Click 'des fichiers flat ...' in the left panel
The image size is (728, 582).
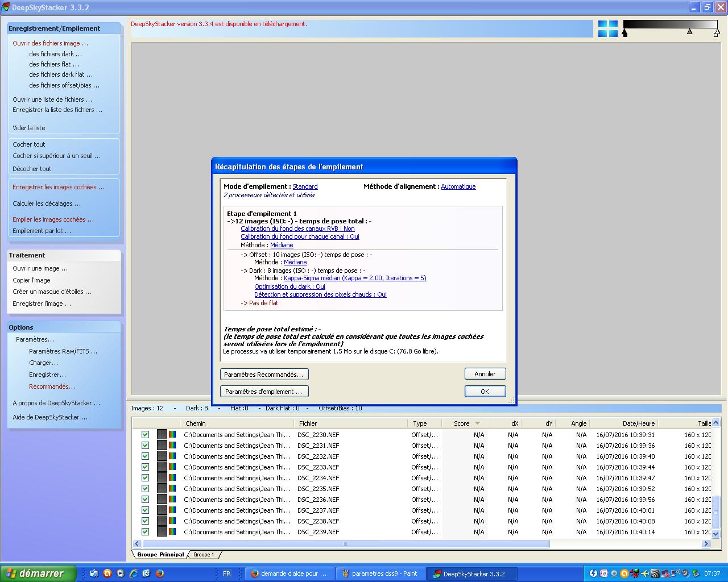54,64
